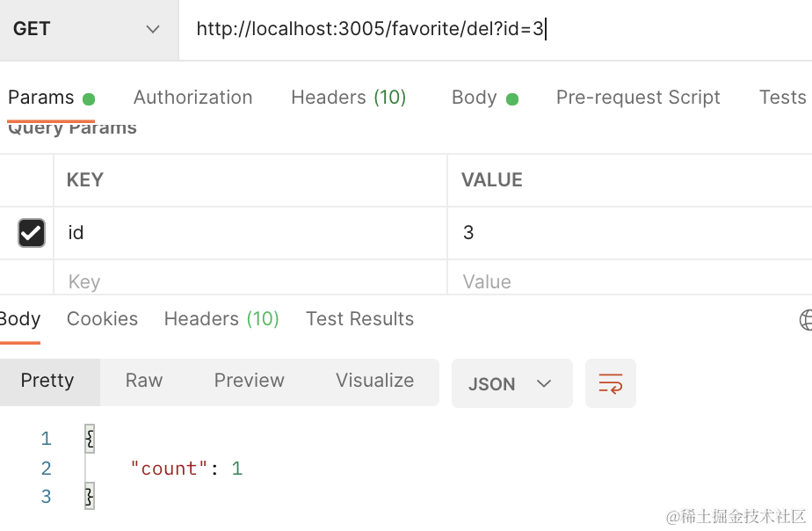Open the Test Results tab
The image size is (812, 531).
click(359, 319)
